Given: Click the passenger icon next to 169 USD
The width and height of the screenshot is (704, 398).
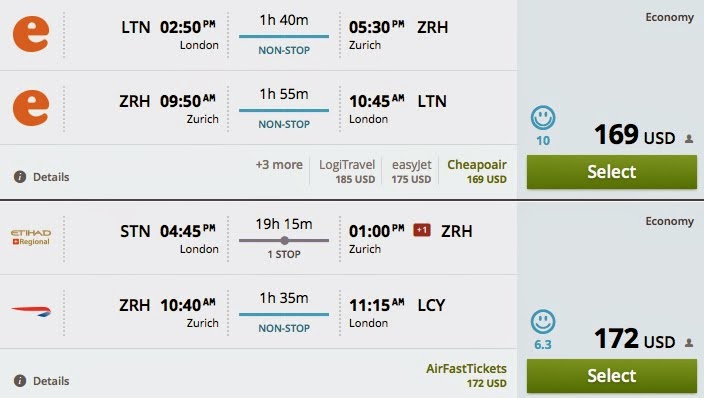Looking at the screenshot, I should (x=689, y=139).
